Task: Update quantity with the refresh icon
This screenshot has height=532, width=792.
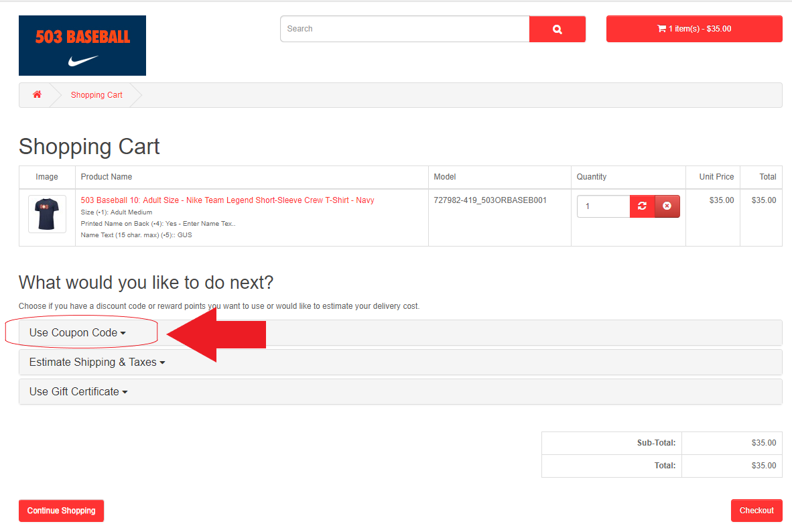Action: tap(642, 206)
